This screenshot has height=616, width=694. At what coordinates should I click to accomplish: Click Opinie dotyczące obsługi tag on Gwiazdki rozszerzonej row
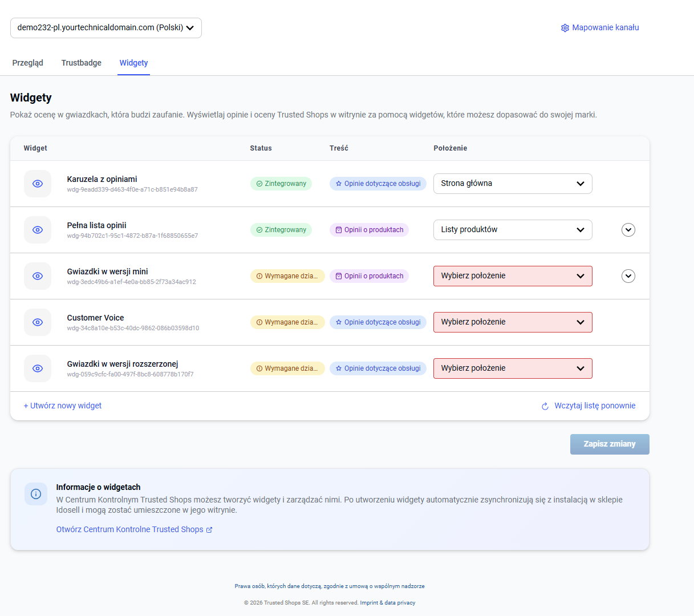pos(378,368)
